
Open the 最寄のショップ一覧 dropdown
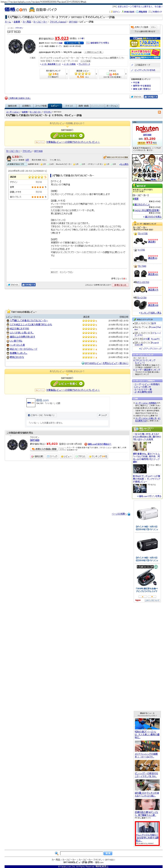[94, 52]
